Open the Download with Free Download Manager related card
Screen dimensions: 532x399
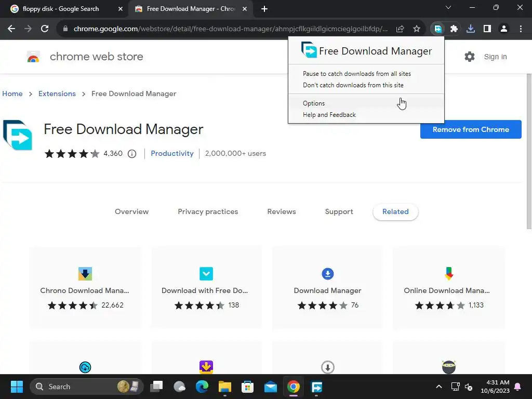coord(206,287)
